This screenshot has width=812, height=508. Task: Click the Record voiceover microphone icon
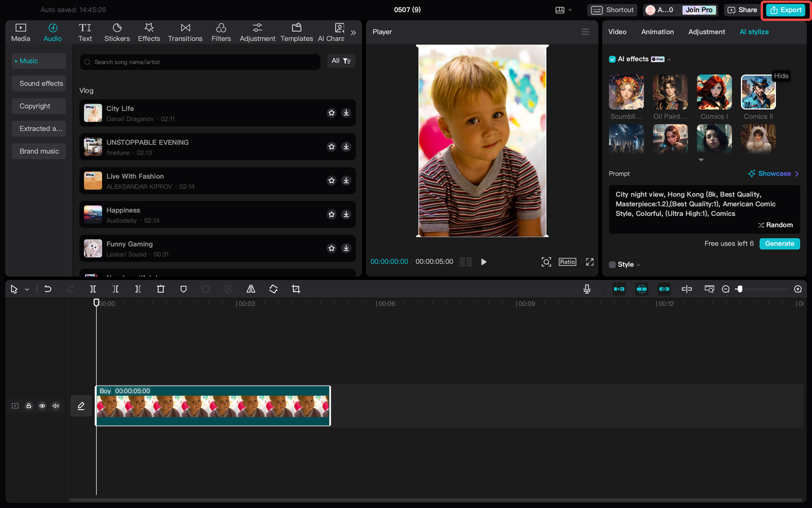pos(587,289)
